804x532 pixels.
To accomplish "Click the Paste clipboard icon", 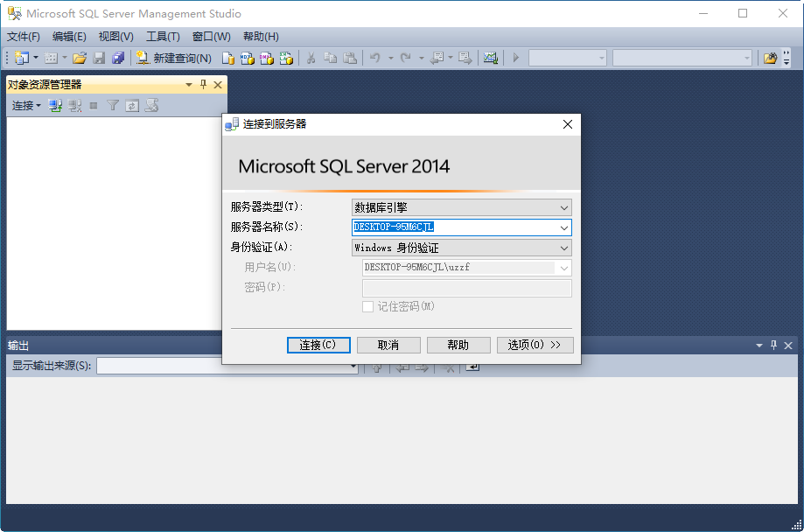I will [x=350, y=58].
